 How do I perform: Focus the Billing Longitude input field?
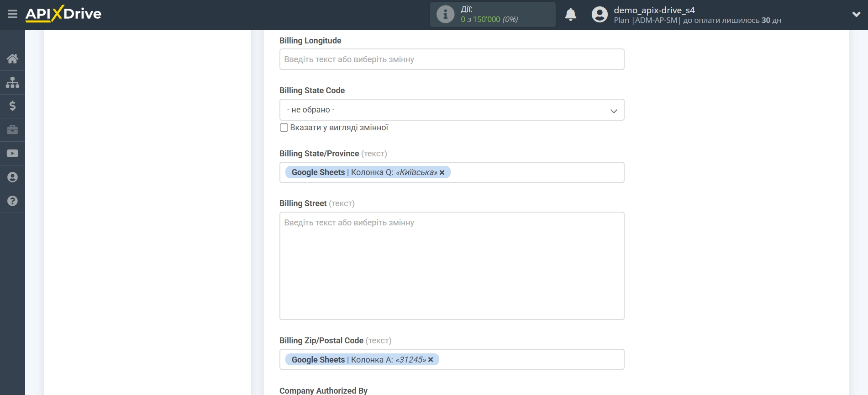452,59
